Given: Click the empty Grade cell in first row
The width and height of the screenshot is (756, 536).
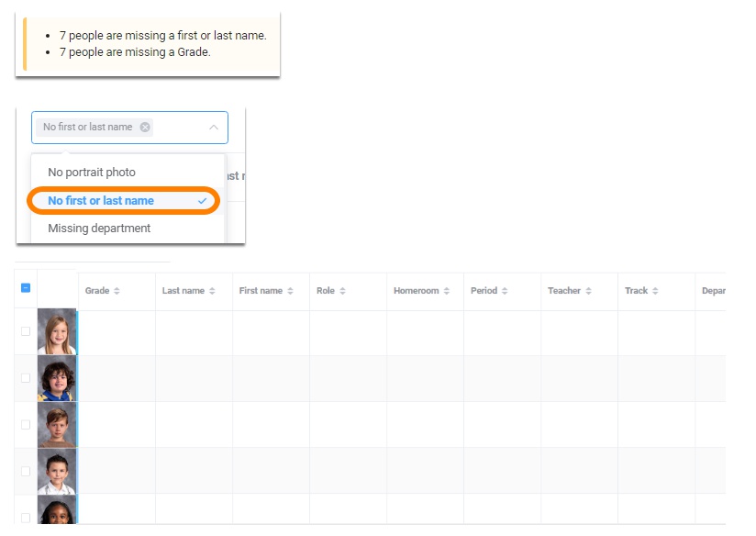Looking at the screenshot, I should (x=117, y=332).
